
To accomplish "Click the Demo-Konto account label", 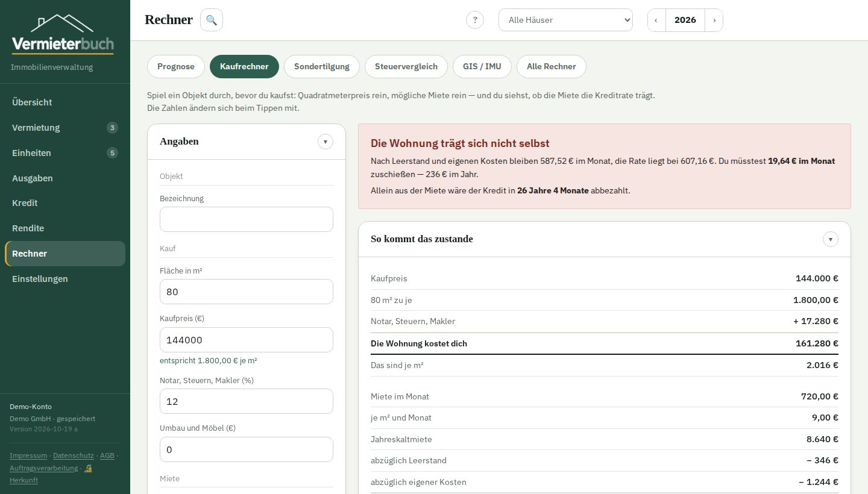I will [x=31, y=407].
